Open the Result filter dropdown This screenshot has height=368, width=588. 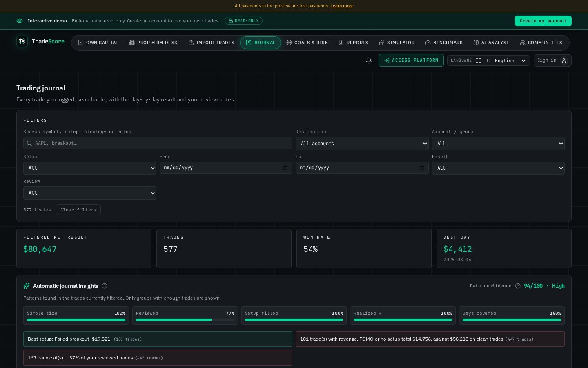pos(498,168)
